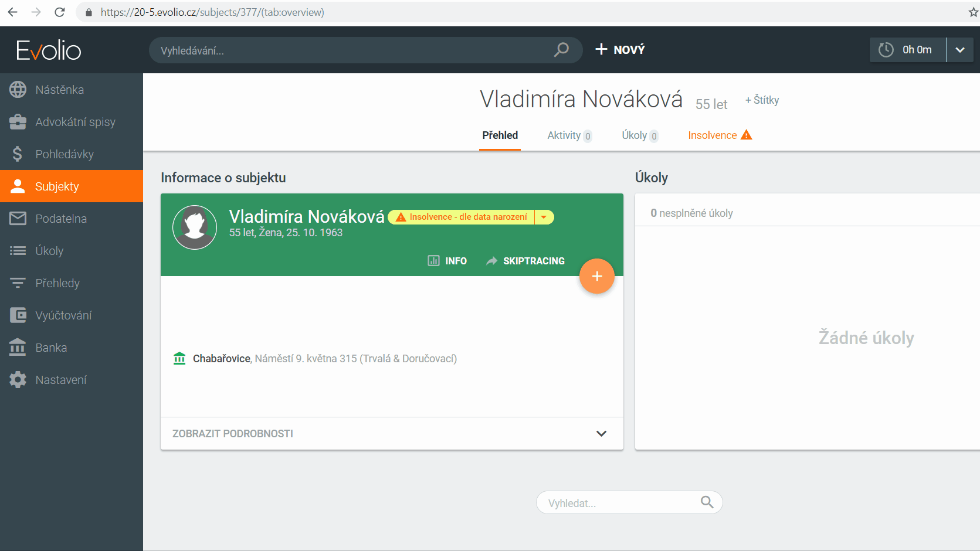Click the Vyhledat search field at bottom
This screenshot has width=980, height=551.
coord(622,503)
